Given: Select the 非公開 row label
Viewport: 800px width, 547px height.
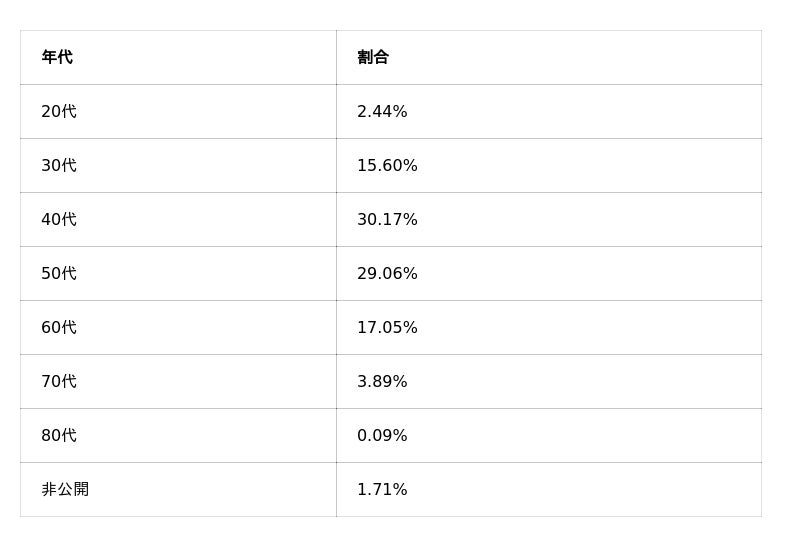Looking at the screenshot, I should pyautogui.click(x=65, y=490).
